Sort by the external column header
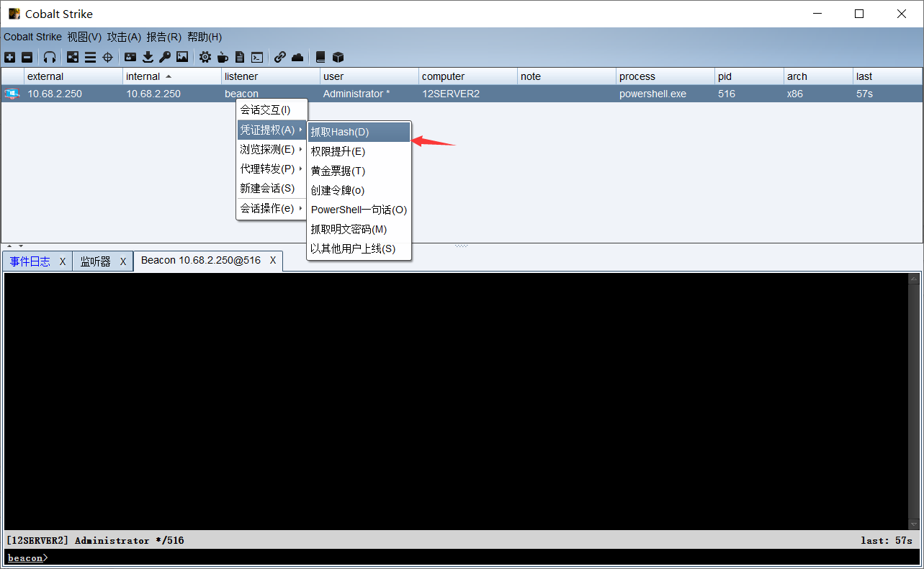Image resolution: width=924 pixels, height=569 pixels. 73,76
